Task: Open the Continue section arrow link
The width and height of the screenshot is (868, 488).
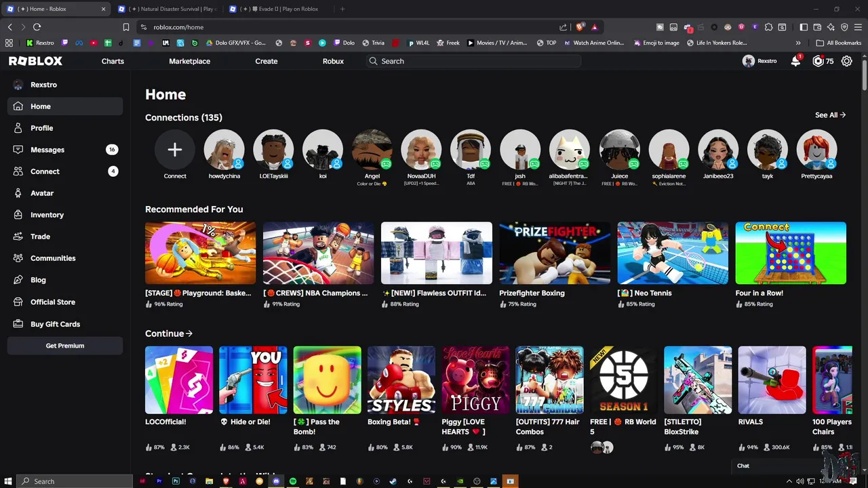Action: pyautogui.click(x=169, y=333)
